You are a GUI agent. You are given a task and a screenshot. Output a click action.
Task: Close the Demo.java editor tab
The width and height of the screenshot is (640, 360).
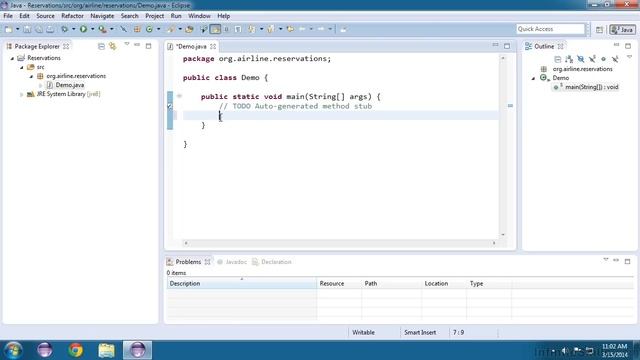click(x=213, y=47)
